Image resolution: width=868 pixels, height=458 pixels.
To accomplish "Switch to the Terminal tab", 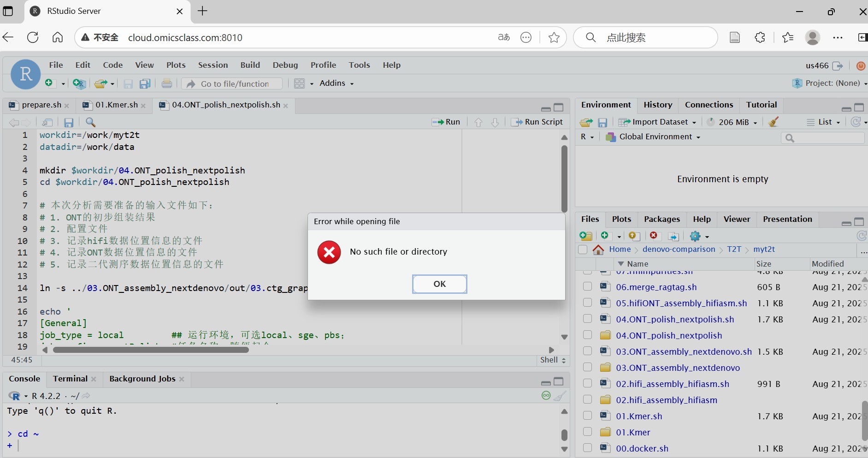I will coord(70,379).
